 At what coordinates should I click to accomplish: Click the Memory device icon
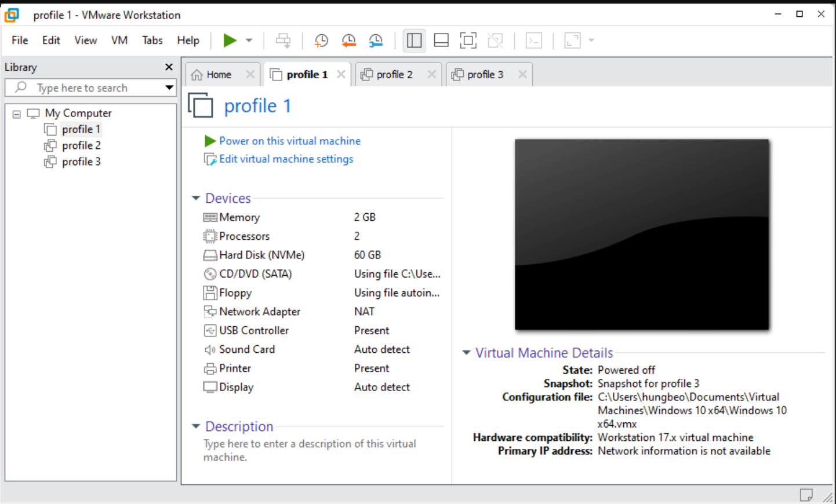210,217
